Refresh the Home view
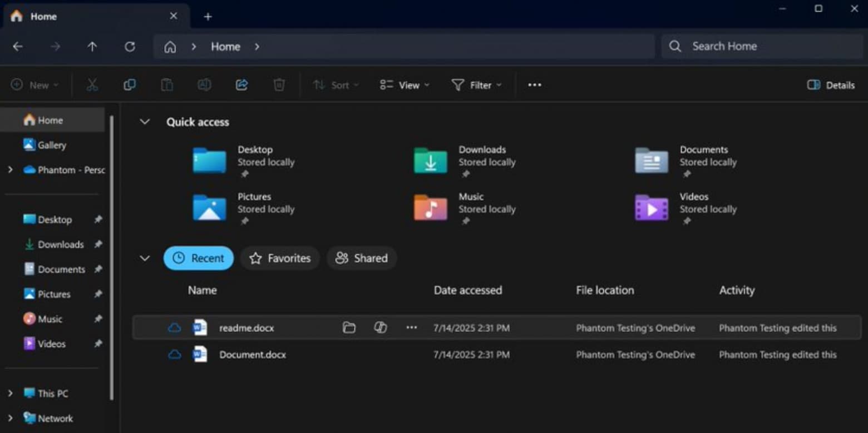This screenshot has width=868, height=433. pos(130,47)
